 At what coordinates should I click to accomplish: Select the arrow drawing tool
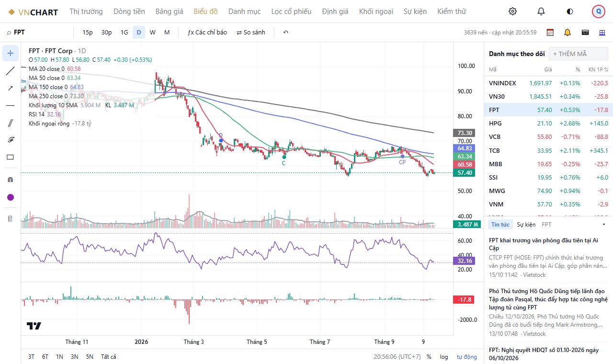[11, 88]
